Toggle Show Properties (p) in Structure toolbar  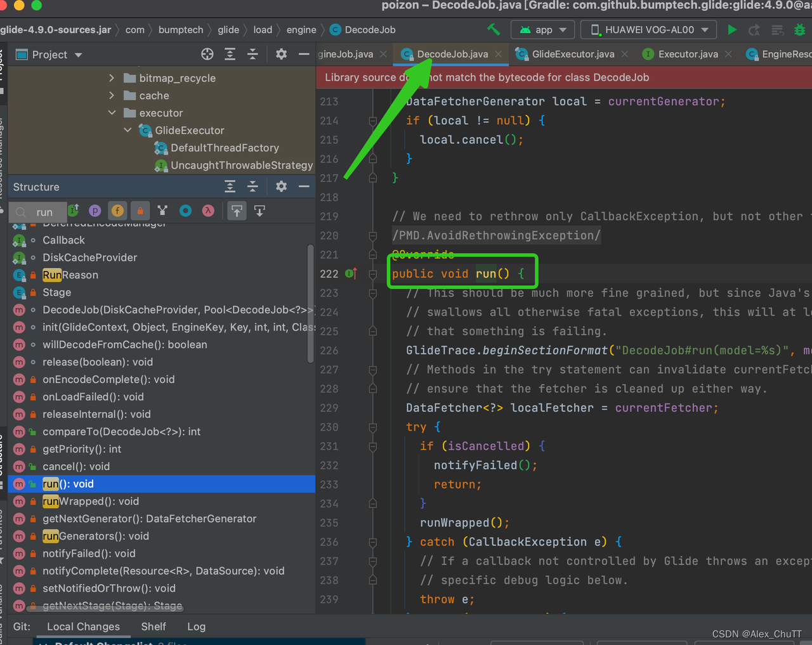95,211
